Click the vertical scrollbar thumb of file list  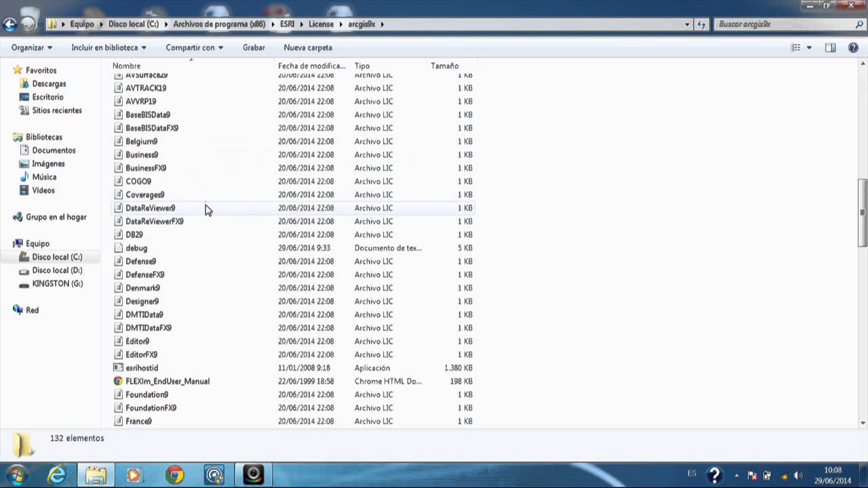tap(863, 213)
